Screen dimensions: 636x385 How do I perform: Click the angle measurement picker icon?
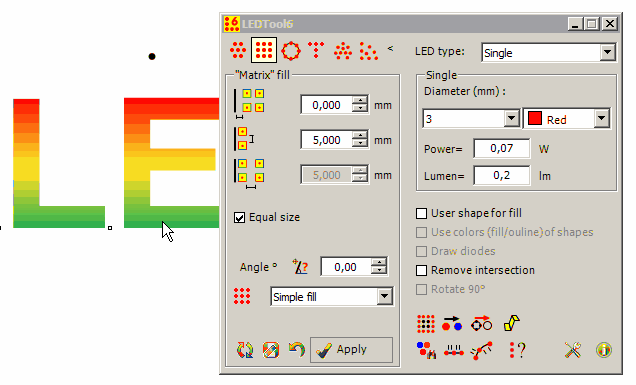click(300, 267)
